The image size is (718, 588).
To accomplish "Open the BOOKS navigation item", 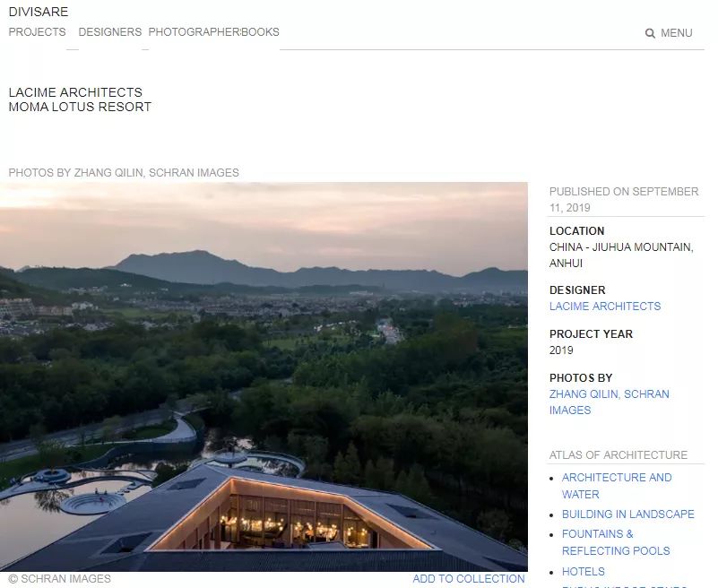I will point(260,32).
